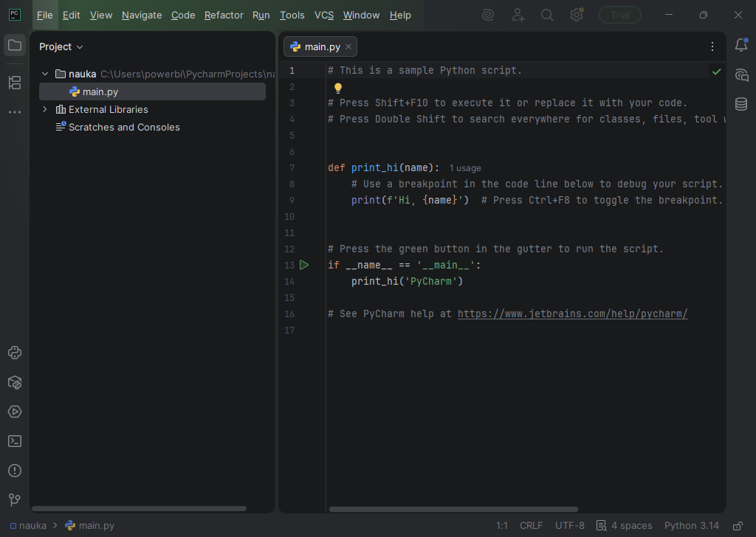Select Scratches and Consoles node
The width and height of the screenshot is (756, 537).
click(x=117, y=127)
